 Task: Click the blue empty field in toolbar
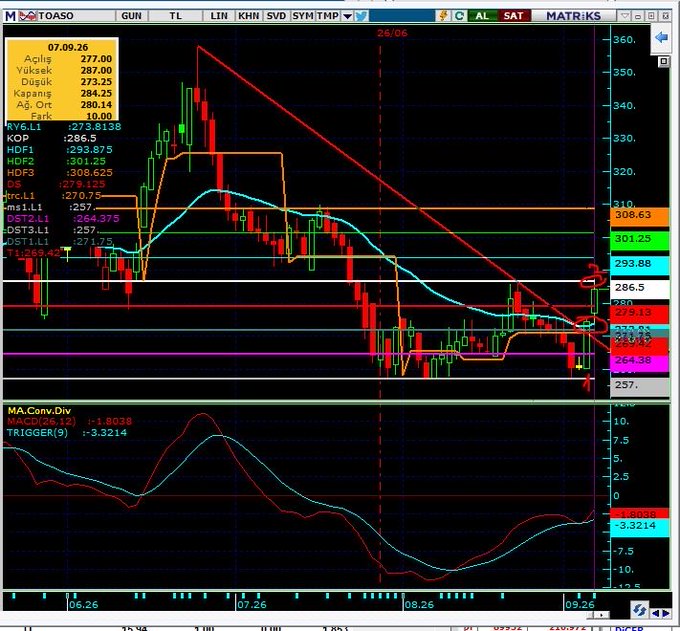coord(402,16)
